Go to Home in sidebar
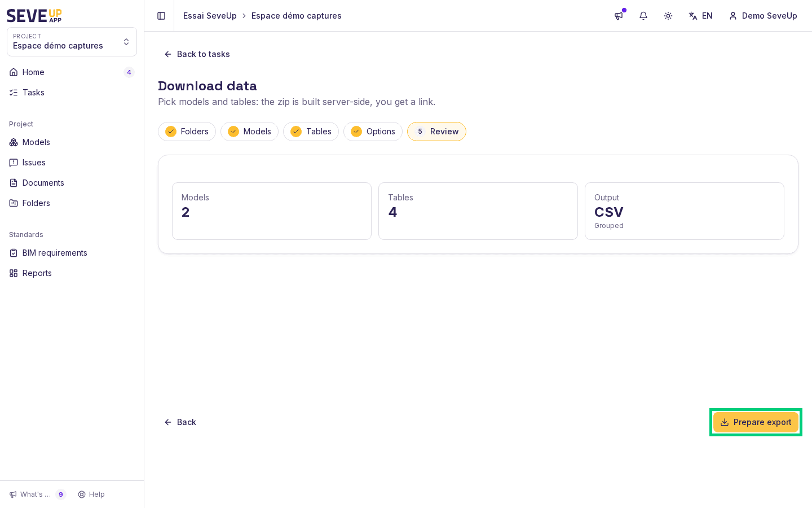Image resolution: width=812 pixels, height=508 pixels. [x=72, y=72]
